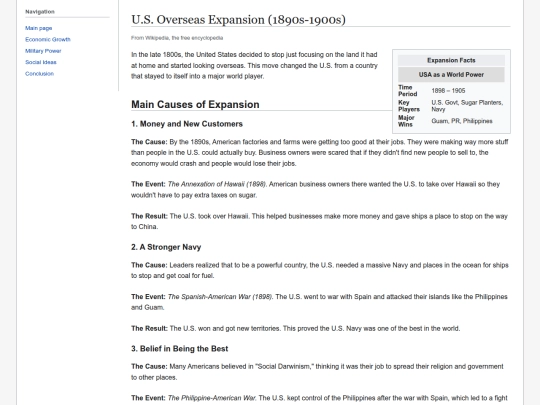Click 'The Annexation of Hawaii (1898)' italic text
The image size is (540, 405).
click(217, 184)
